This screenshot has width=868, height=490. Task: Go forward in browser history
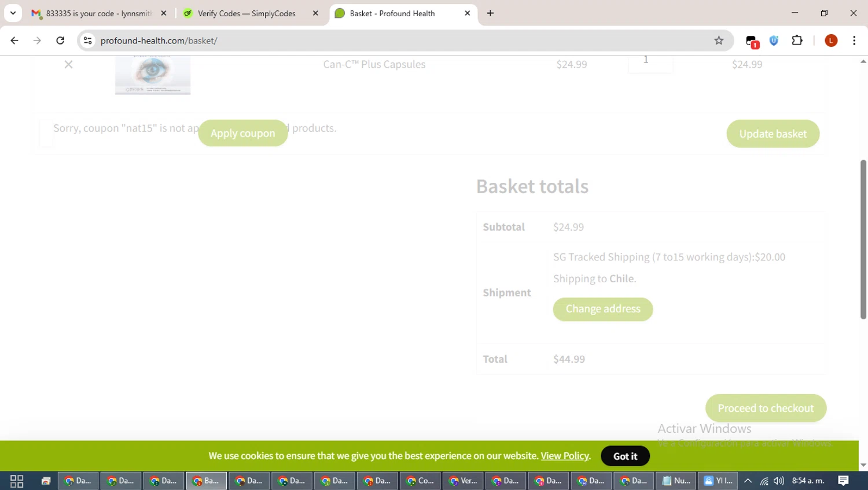[x=37, y=40]
